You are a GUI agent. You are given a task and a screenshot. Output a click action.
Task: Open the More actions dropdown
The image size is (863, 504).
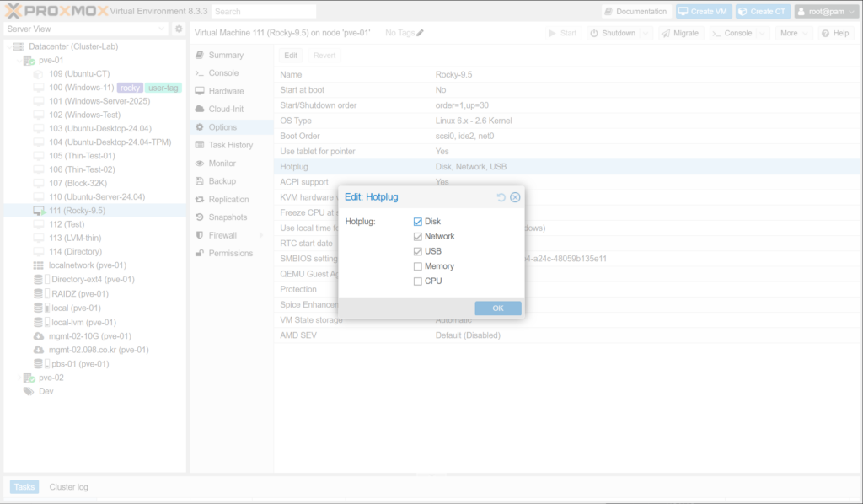click(794, 33)
